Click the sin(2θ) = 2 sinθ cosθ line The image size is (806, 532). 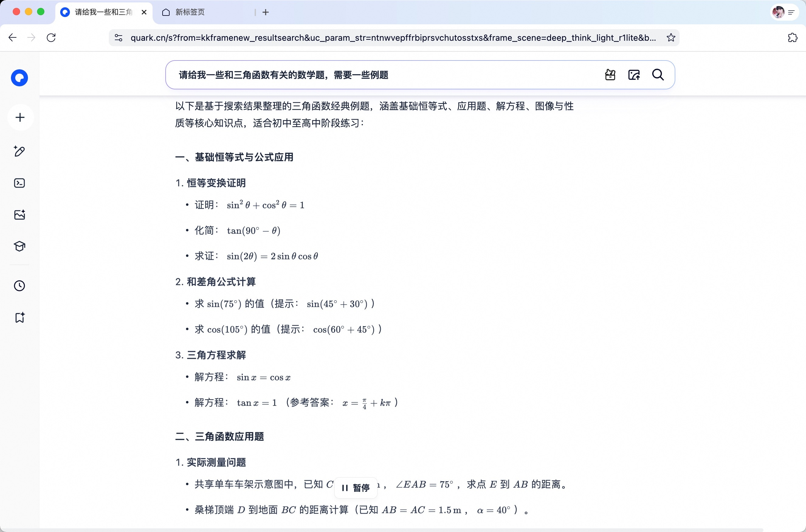(256, 256)
